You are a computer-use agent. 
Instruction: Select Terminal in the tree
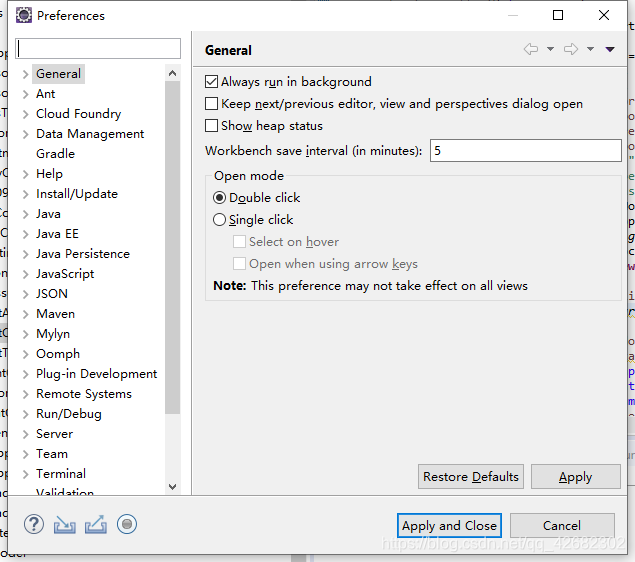[61, 474]
